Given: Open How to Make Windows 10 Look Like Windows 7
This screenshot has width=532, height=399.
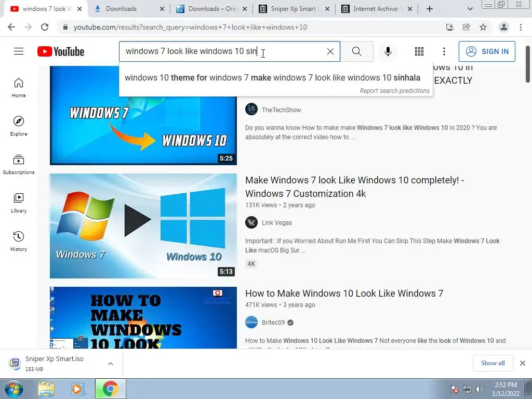Looking at the screenshot, I should (x=344, y=293).
